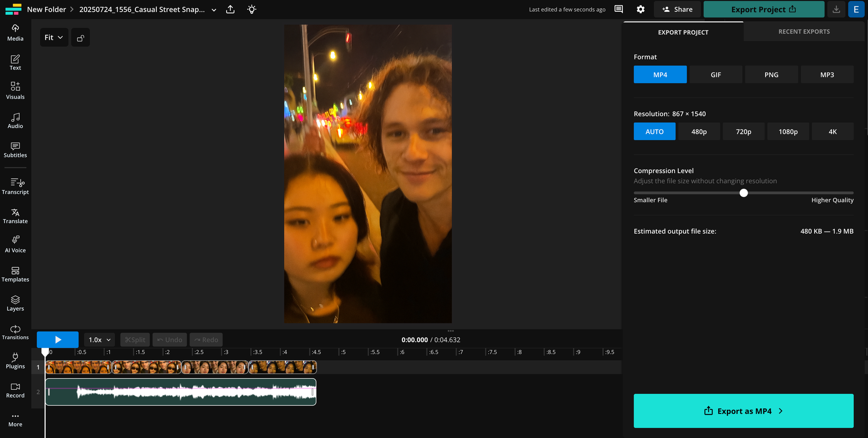Expand the project name dropdown arrow

point(214,10)
